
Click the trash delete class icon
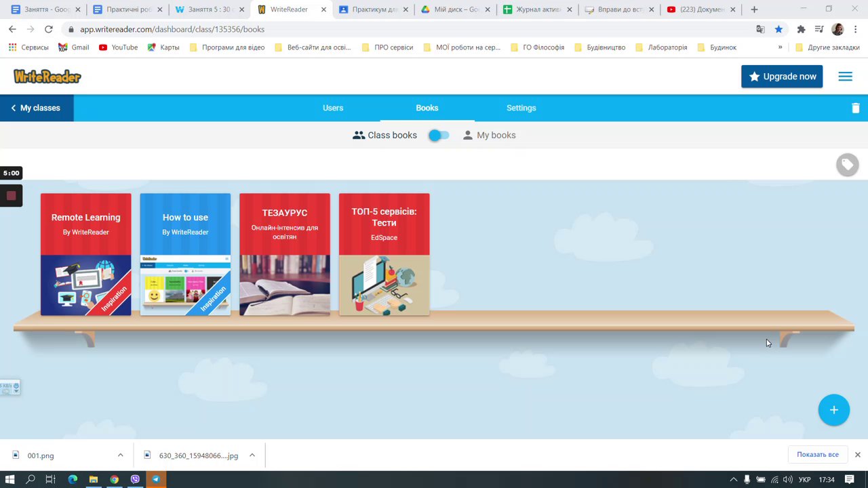pos(855,108)
